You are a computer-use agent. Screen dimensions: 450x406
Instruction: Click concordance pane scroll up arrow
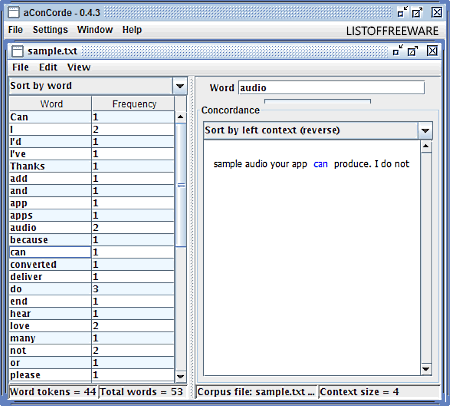(426, 146)
